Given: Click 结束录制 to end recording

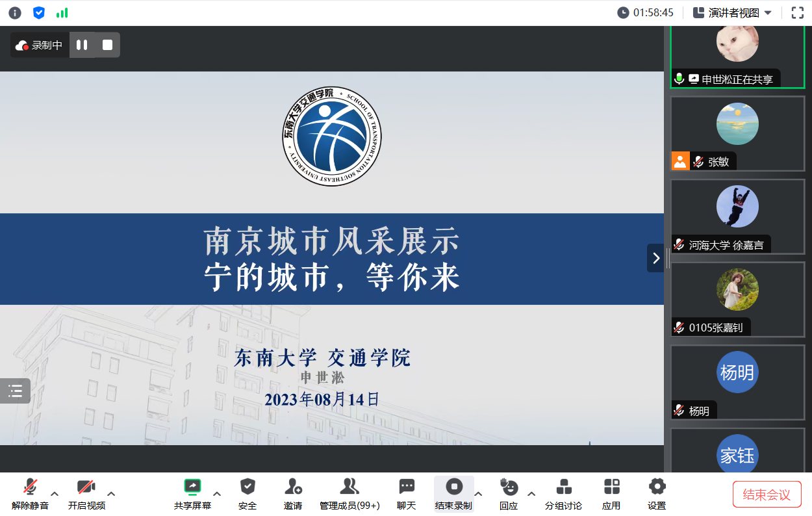Looking at the screenshot, I should [453, 495].
